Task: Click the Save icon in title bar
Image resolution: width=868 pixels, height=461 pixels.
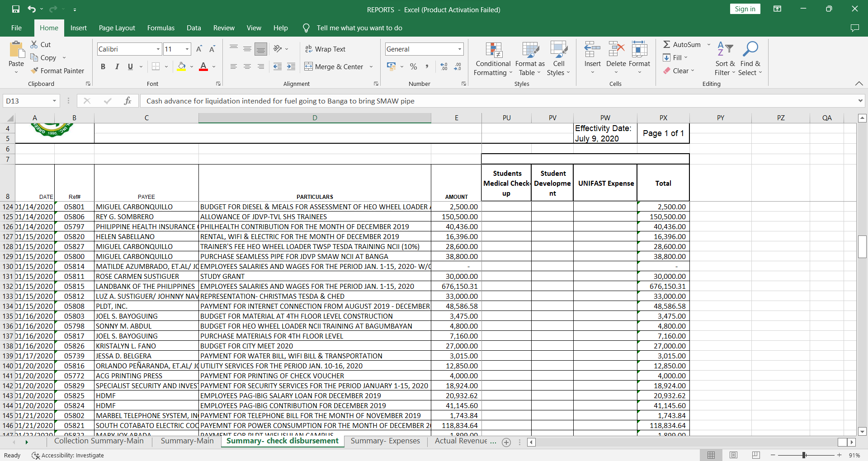Action: click(x=16, y=9)
